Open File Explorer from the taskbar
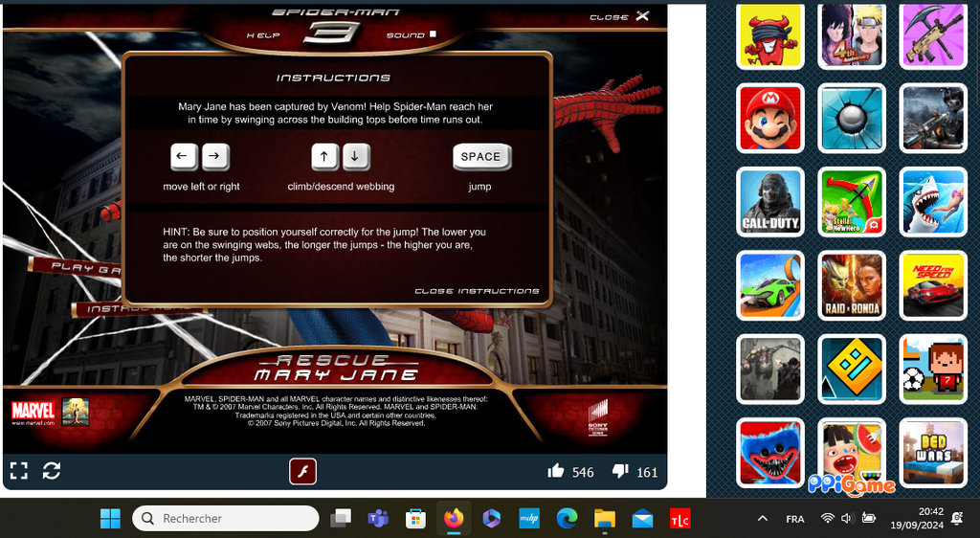 click(605, 518)
